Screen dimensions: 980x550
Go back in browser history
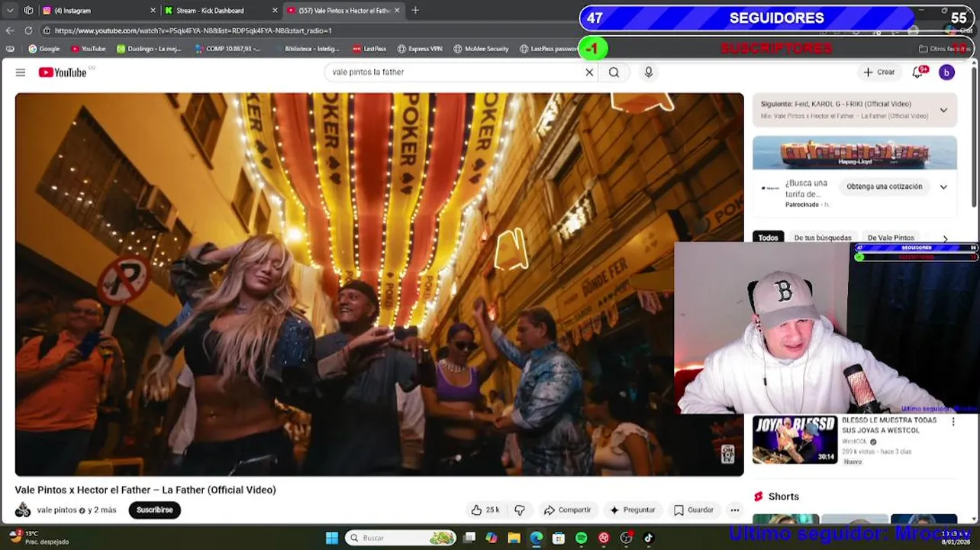10,31
